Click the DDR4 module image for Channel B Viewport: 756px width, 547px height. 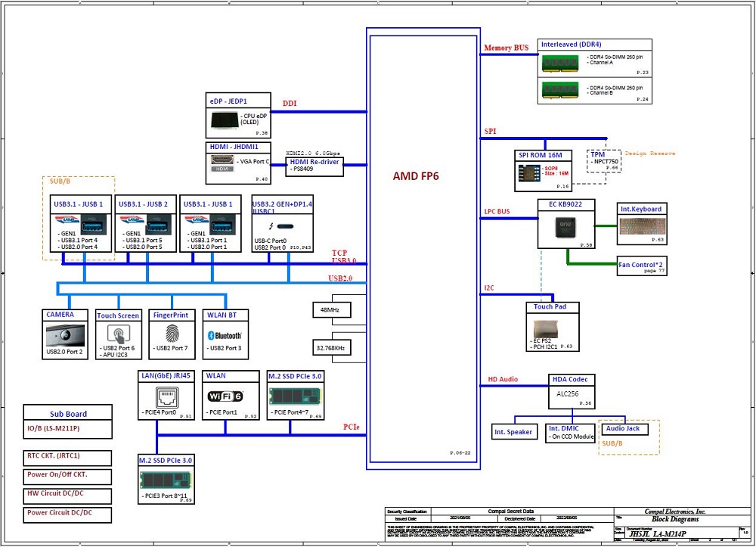pyautogui.click(x=559, y=90)
